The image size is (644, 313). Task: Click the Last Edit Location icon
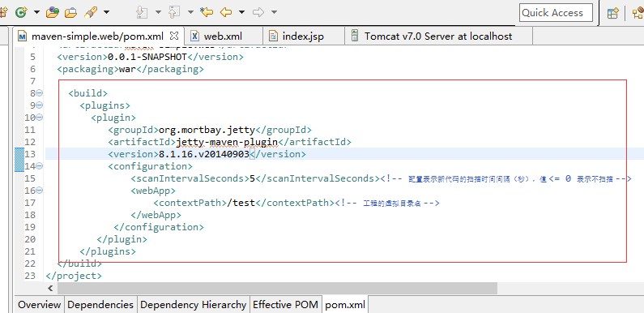click(x=207, y=12)
